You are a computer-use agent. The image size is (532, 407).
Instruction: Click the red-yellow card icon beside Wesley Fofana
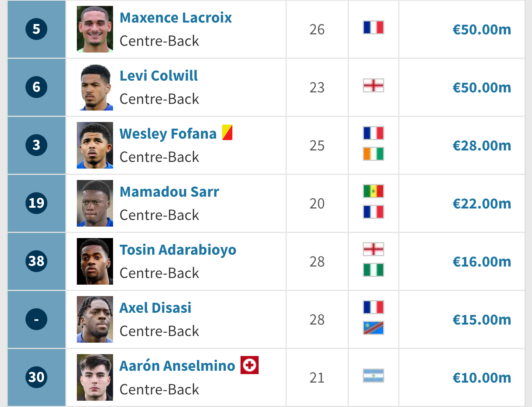click(227, 132)
